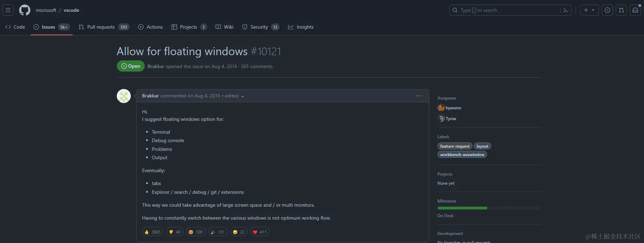Switch to the Actions tab
The width and height of the screenshot is (644, 243).
coord(151,27)
